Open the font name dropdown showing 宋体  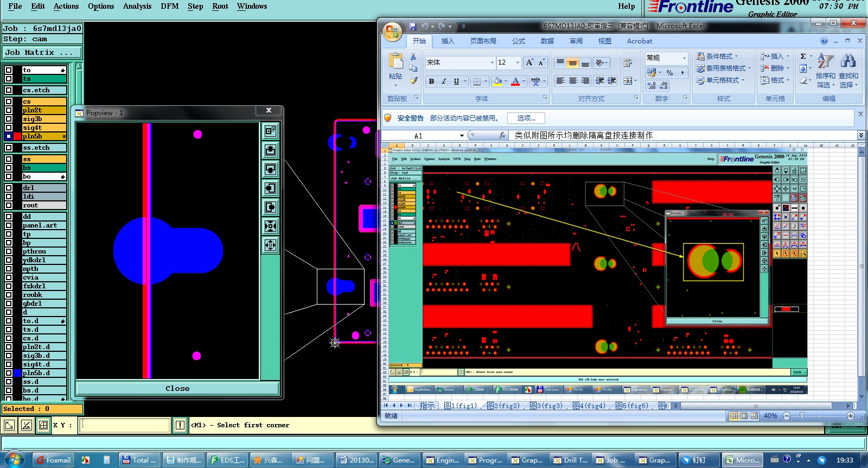(x=492, y=62)
